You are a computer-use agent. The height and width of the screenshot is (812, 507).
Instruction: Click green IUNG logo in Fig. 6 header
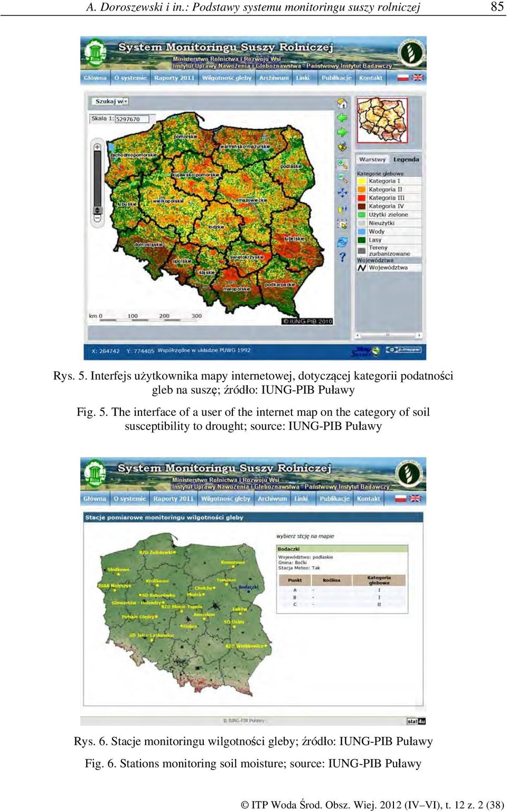coord(95,473)
